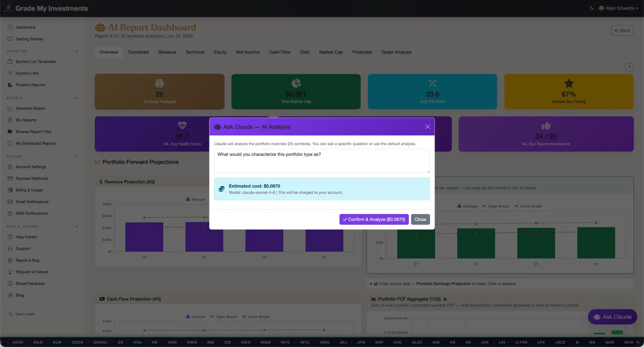Click the help question mark circle icon
Image resolution: width=644 pixels, height=347 pixels.
click(x=629, y=67)
